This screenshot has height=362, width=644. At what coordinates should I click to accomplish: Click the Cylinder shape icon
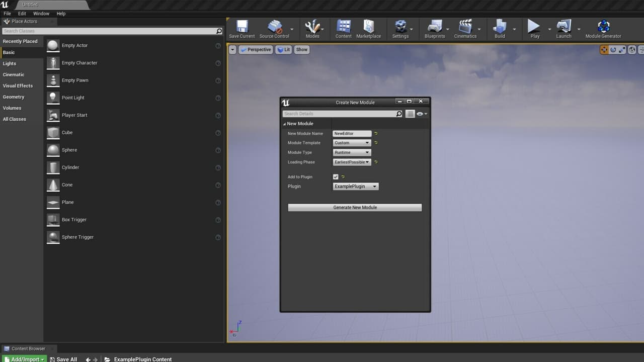pyautogui.click(x=53, y=167)
